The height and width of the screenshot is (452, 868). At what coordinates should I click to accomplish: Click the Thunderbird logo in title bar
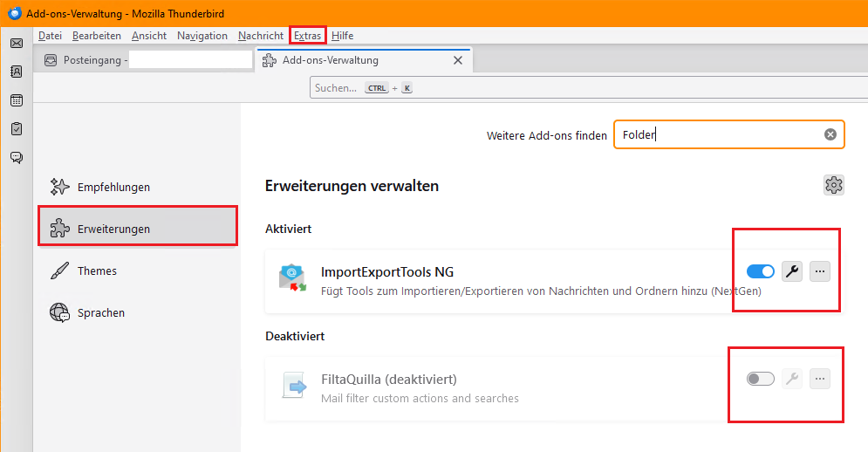click(x=15, y=13)
